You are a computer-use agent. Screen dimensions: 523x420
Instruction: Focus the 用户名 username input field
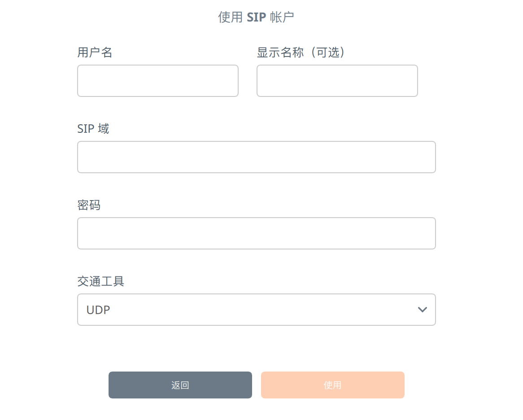[157, 81]
